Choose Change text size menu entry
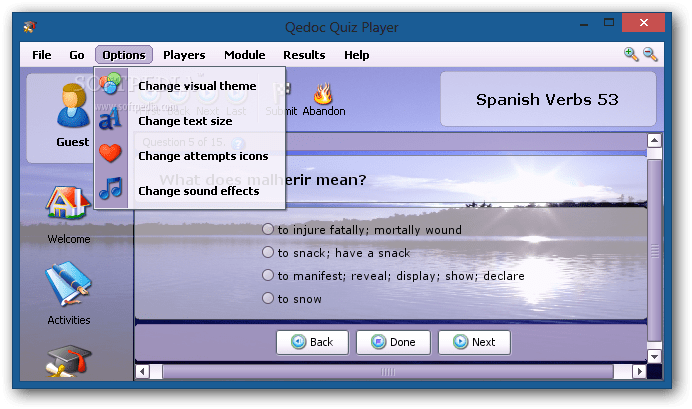This screenshot has width=692, height=409. tap(190, 121)
